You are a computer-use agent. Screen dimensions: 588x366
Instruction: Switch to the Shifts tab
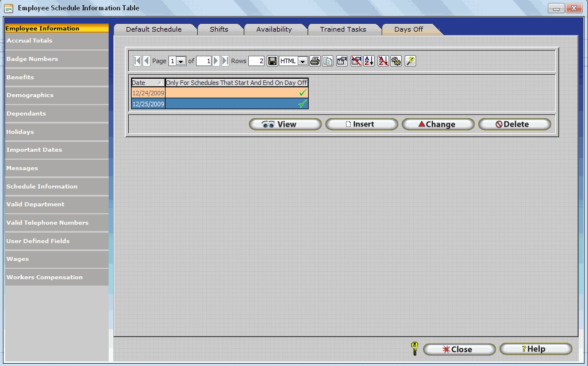pyautogui.click(x=219, y=29)
